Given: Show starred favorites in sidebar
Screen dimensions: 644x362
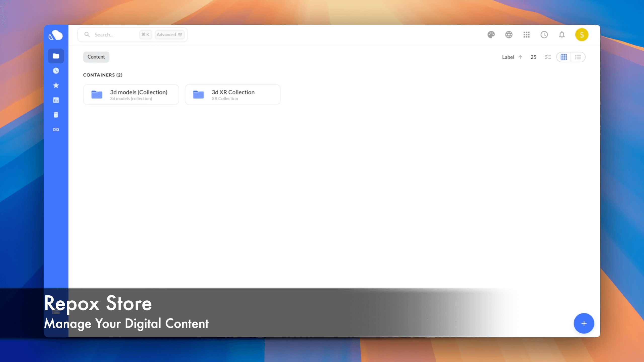Looking at the screenshot, I should (56, 85).
